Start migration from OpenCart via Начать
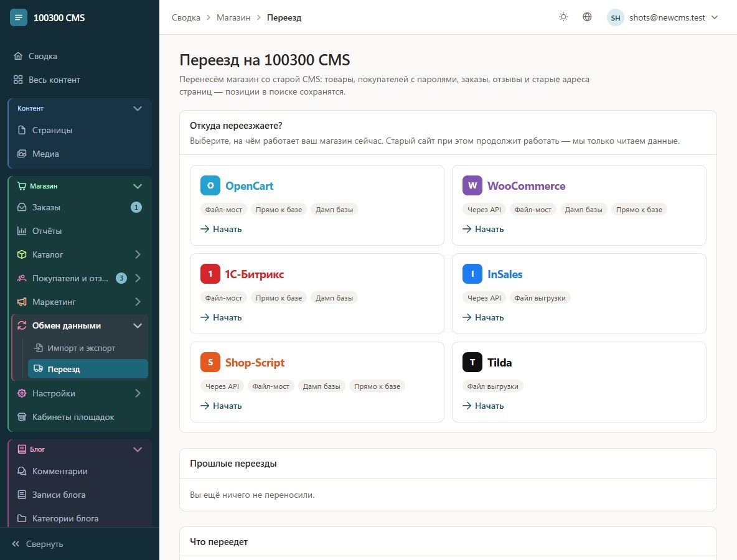Image resolution: width=737 pixels, height=560 pixels. [x=221, y=229]
